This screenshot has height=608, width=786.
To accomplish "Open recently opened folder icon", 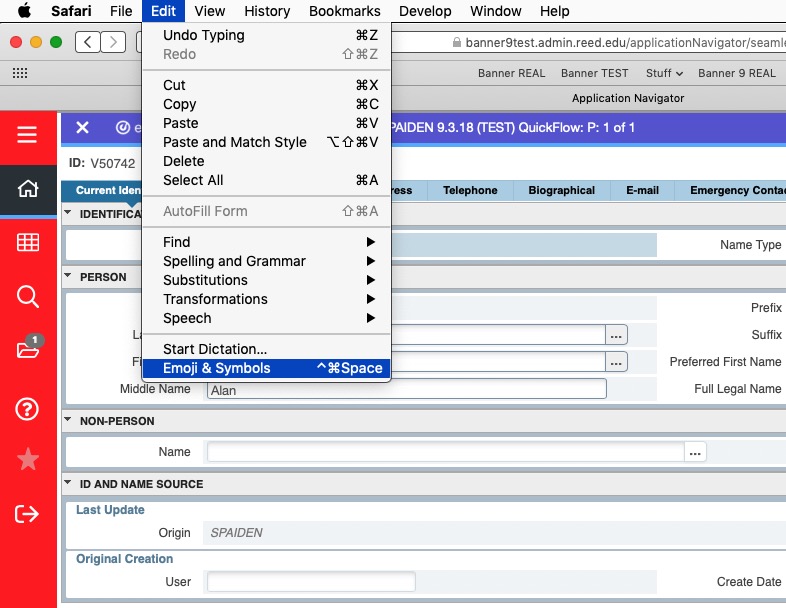I will [x=28, y=350].
